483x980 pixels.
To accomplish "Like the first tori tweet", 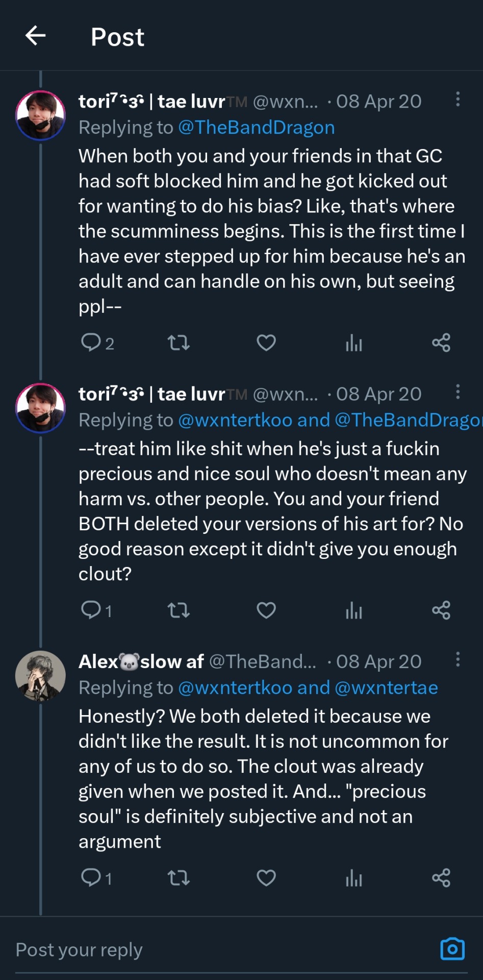I will pos(266,342).
